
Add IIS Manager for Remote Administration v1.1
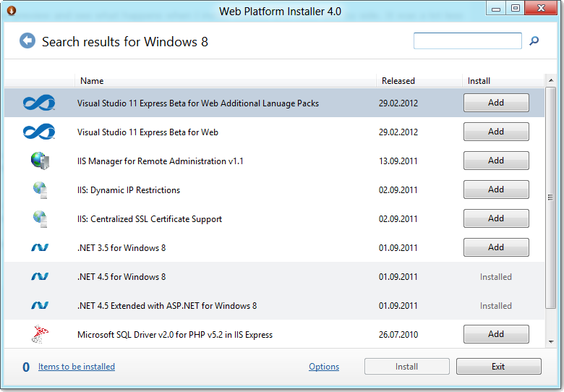click(496, 161)
